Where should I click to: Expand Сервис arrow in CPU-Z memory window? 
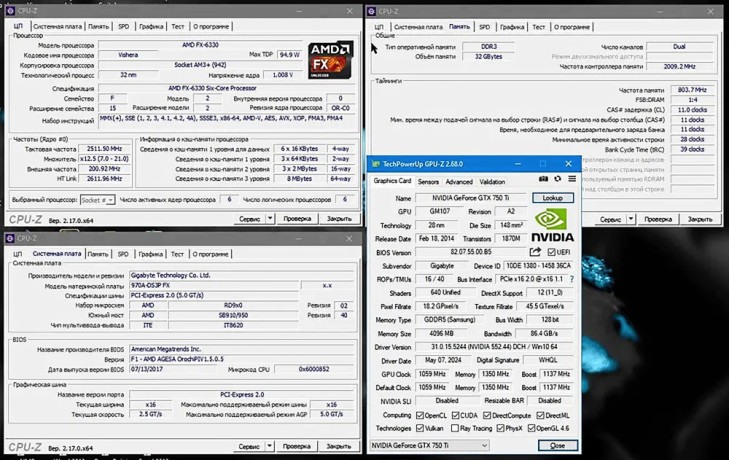(631, 219)
